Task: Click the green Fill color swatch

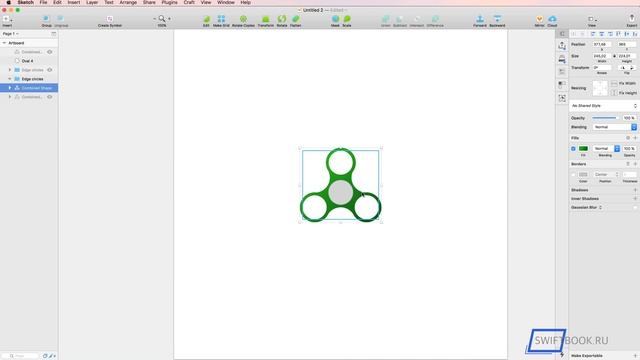Action: coord(583,149)
